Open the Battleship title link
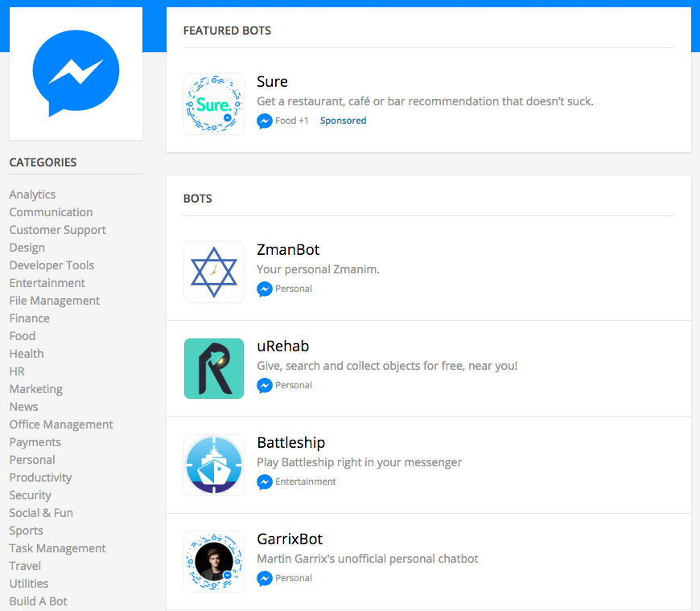 click(x=291, y=443)
